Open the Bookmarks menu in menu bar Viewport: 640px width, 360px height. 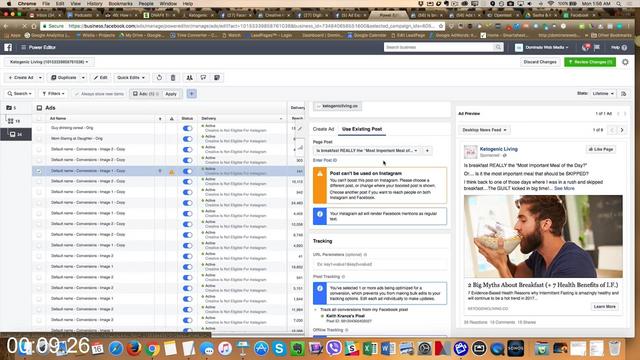[x=120, y=4]
